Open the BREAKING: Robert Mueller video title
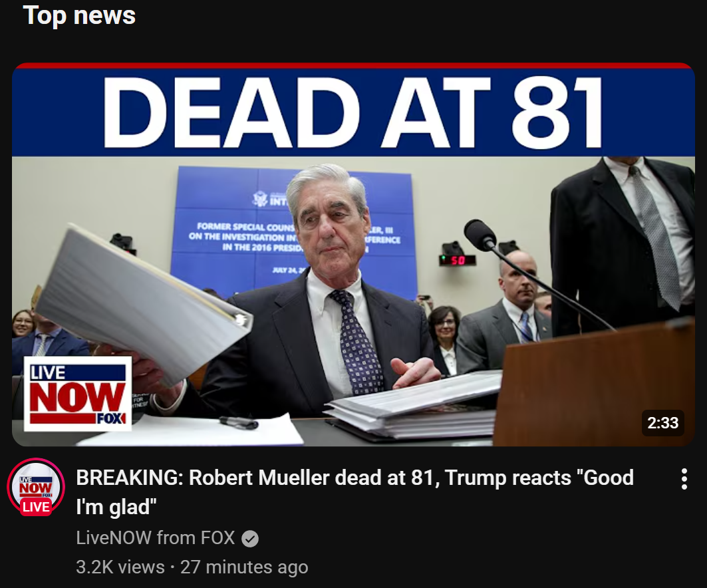Viewport: 707px width, 588px height. 355,492
